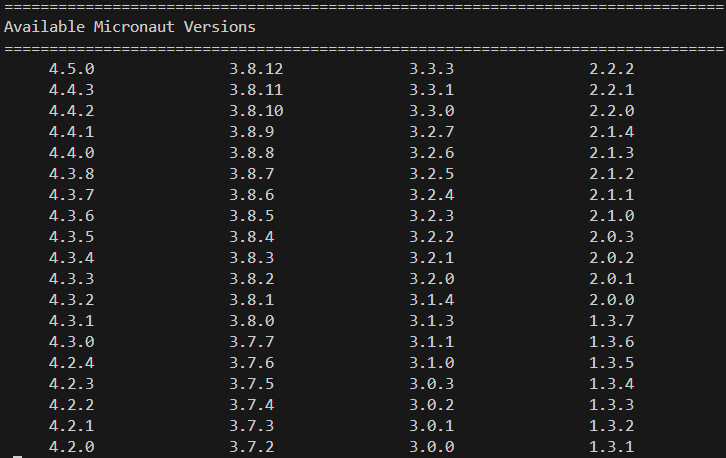Select version 3.7.3

click(251, 426)
